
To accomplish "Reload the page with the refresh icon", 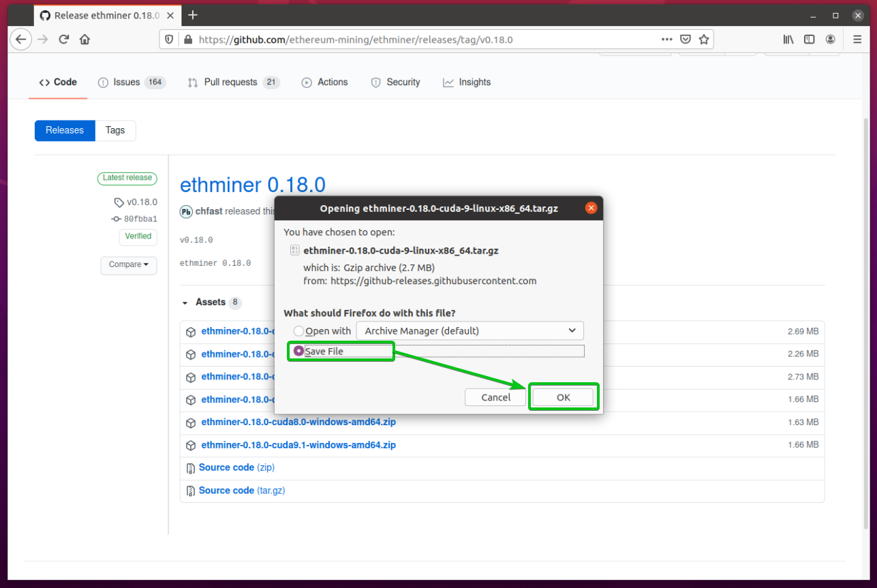I will click(64, 40).
